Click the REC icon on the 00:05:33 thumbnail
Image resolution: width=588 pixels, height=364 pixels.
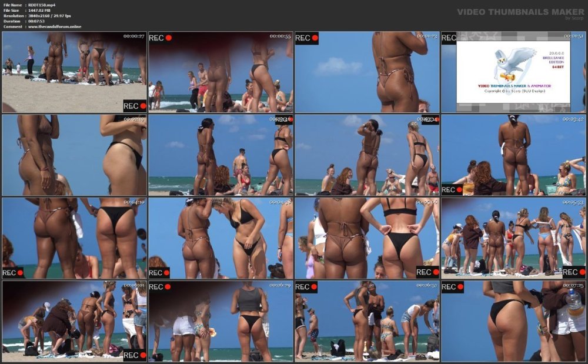[x=574, y=272]
